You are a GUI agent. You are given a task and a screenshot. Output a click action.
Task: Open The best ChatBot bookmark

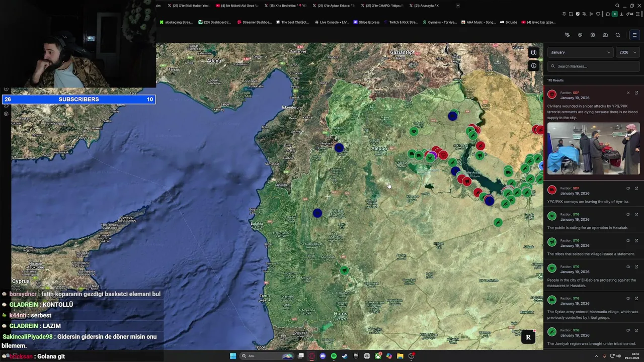[292, 22]
